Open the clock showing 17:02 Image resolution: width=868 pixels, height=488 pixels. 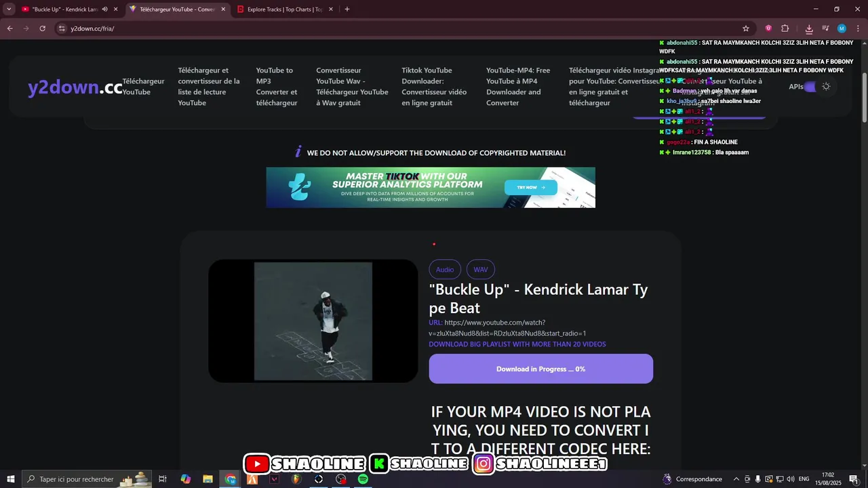pyautogui.click(x=828, y=479)
